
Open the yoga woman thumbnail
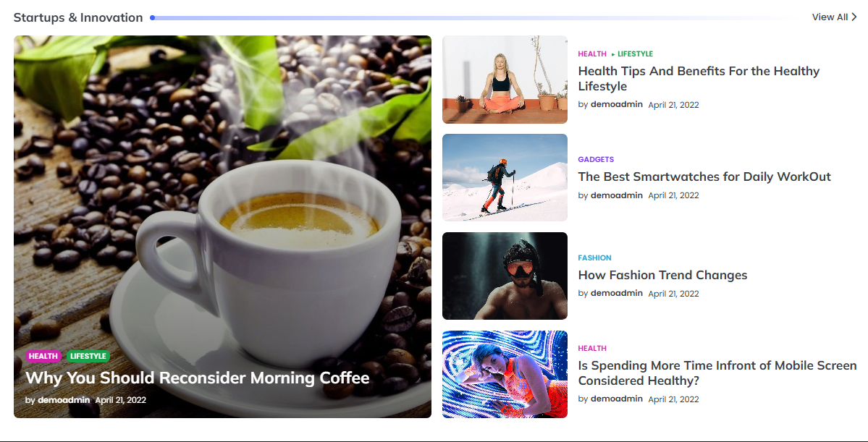click(505, 80)
